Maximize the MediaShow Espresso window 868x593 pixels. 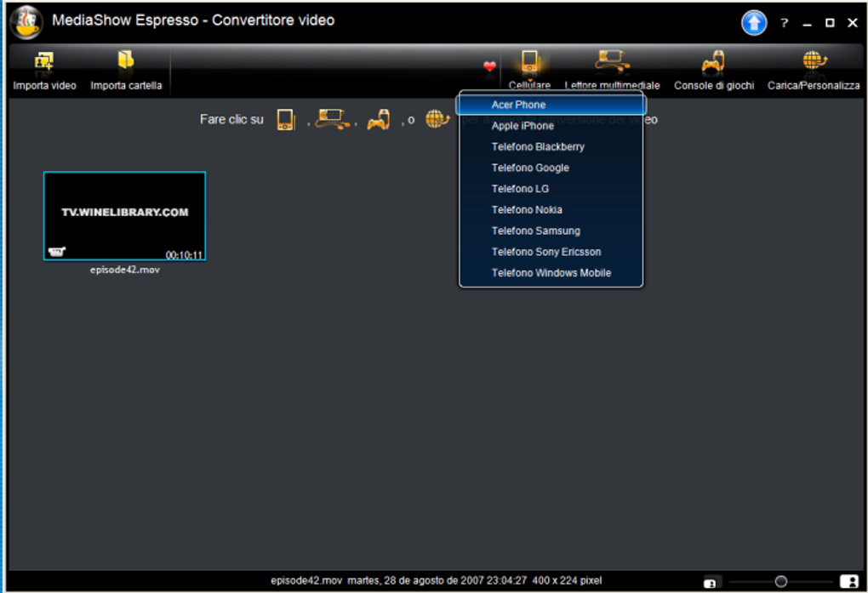tap(830, 23)
